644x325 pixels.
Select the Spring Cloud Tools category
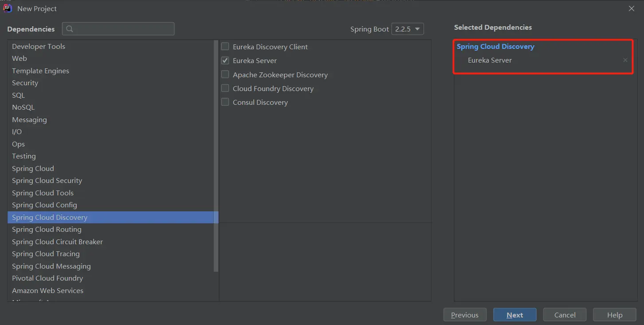110,193
